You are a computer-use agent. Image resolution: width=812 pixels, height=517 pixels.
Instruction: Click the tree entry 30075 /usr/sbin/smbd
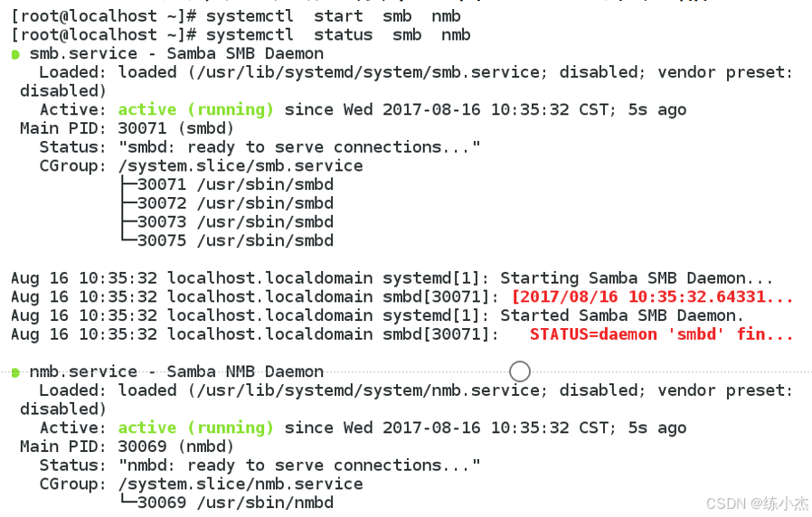coord(235,240)
